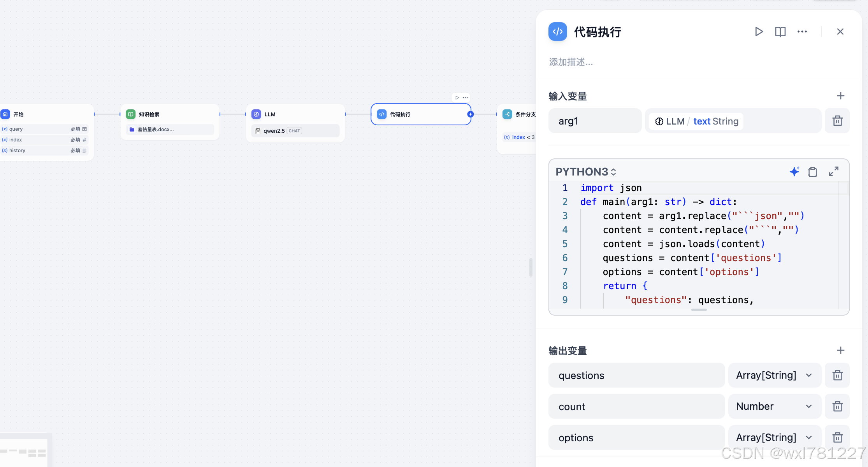Open type dropdown for questions output
This screenshot has height=467, width=868.
(775, 375)
